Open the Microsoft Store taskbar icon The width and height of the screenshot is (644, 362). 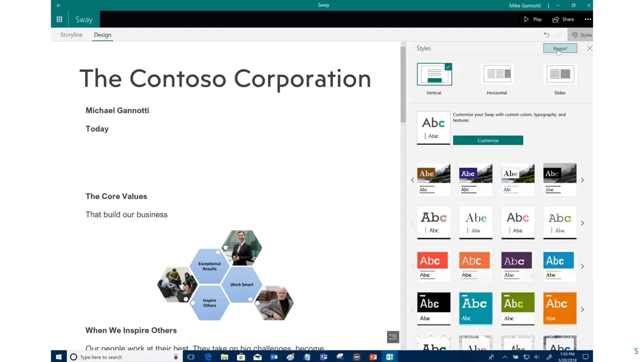(x=241, y=357)
